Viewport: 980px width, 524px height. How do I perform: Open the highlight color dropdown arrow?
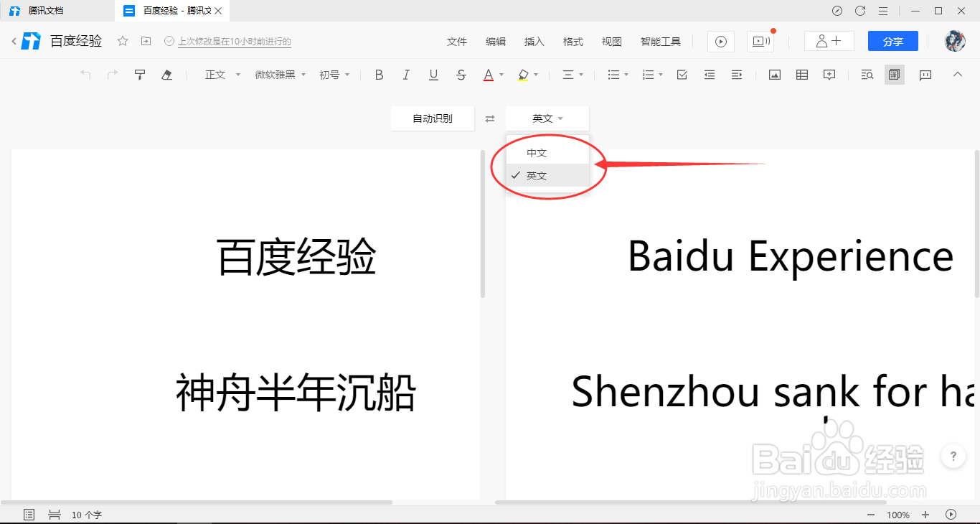pos(536,75)
